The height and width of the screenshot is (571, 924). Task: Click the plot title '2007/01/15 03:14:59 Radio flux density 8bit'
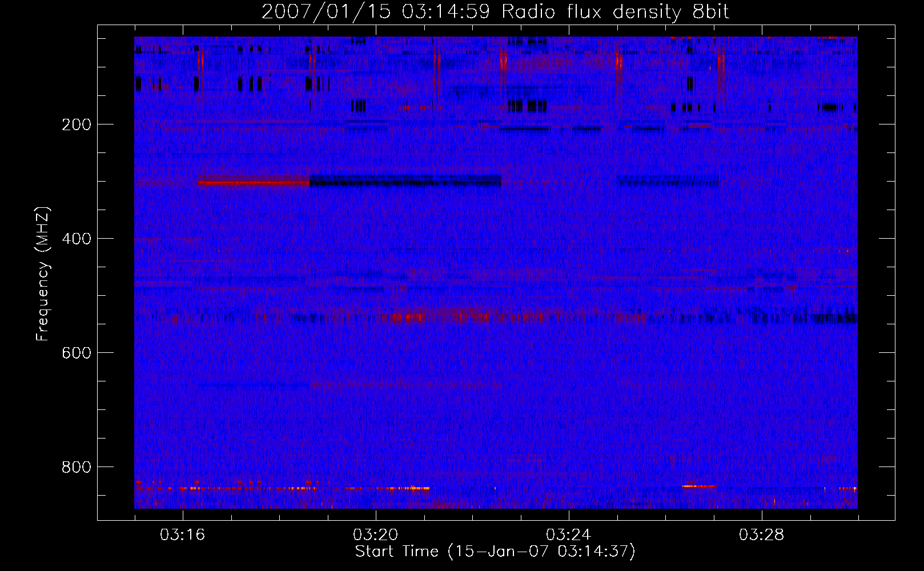tap(495, 11)
